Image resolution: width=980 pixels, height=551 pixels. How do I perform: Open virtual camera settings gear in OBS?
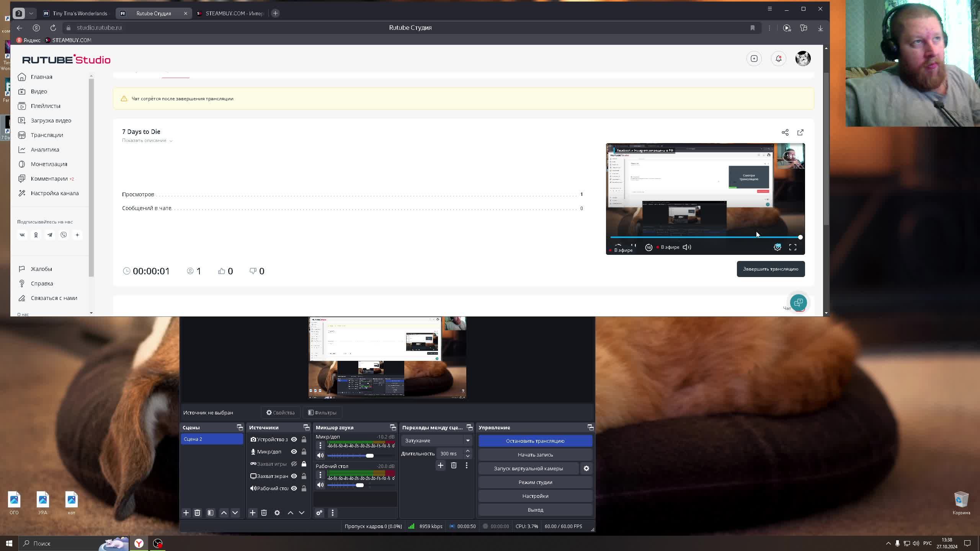586,468
